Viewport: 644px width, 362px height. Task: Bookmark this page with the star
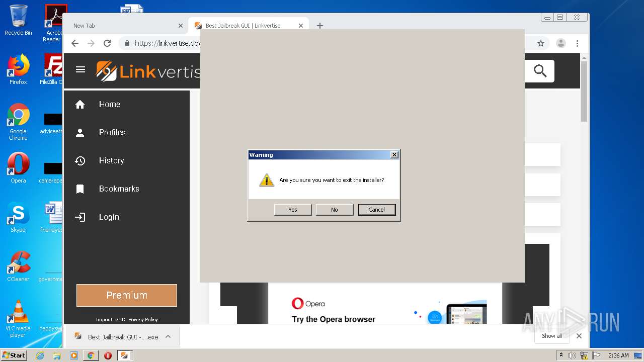point(541,43)
